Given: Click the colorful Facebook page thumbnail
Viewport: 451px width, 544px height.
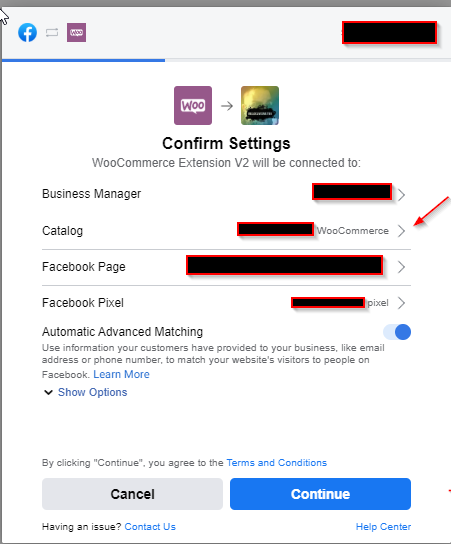Looking at the screenshot, I should tap(260, 105).
